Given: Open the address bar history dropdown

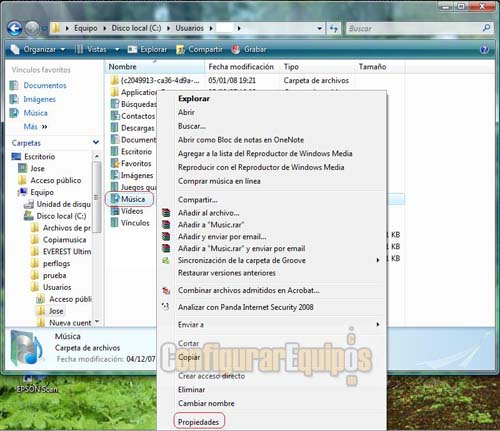Looking at the screenshot, I should click(319, 28).
